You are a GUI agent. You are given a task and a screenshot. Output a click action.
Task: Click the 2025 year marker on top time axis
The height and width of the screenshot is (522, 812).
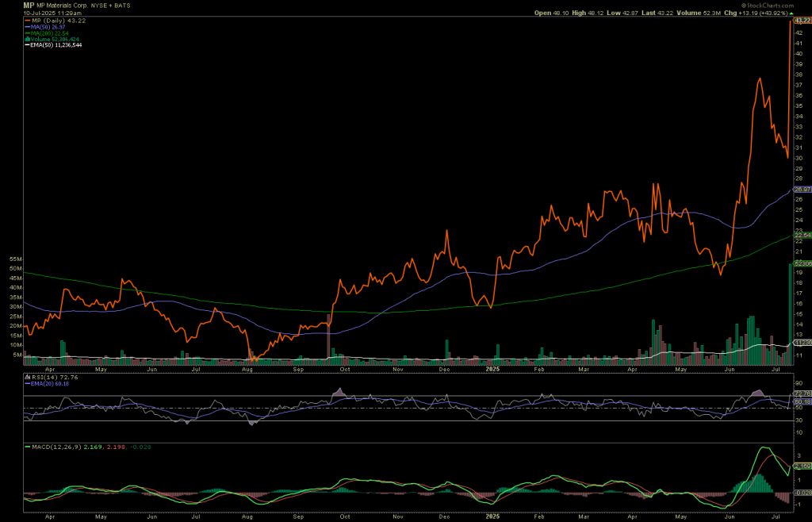[492, 369]
